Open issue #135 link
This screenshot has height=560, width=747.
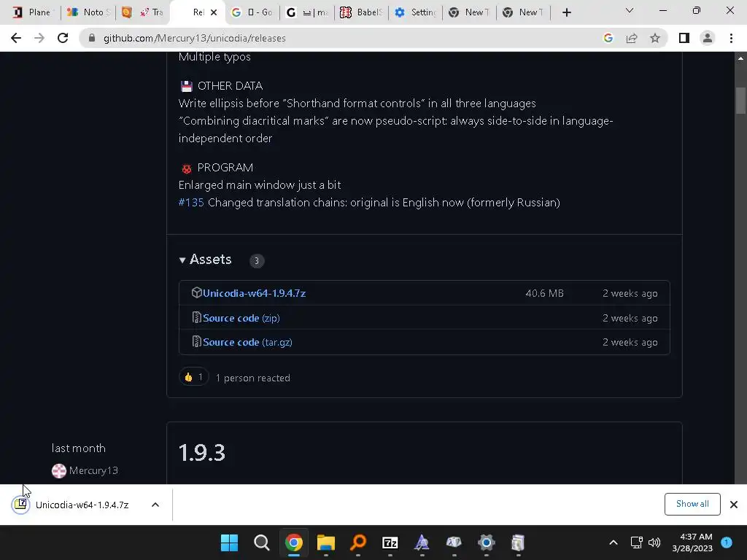(191, 203)
